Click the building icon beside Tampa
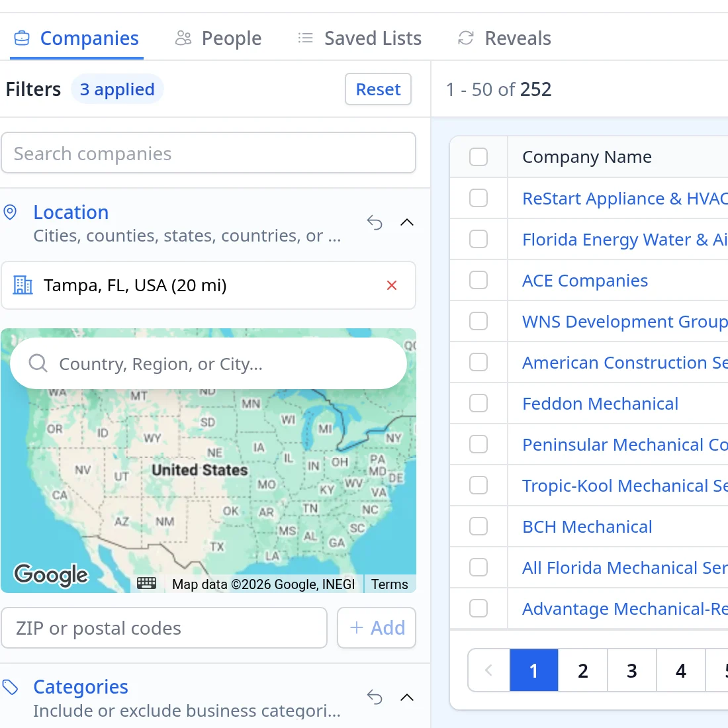Viewport: 728px width, 728px height. click(23, 285)
